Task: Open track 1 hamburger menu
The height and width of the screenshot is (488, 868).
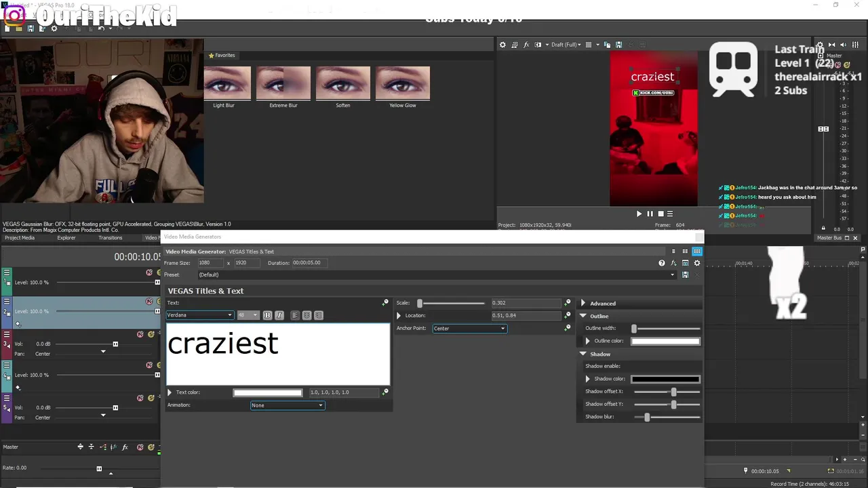Action: (x=7, y=272)
